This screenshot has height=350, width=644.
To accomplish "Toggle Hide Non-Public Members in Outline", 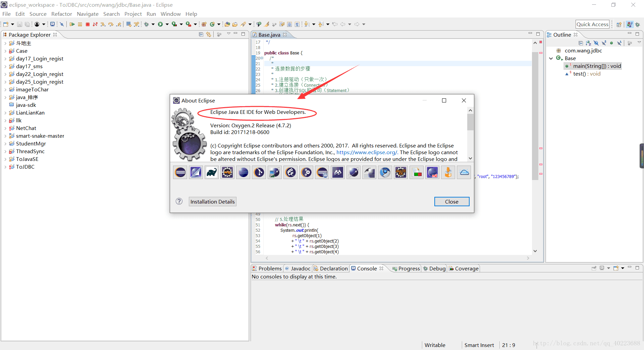I will click(x=611, y=43).
